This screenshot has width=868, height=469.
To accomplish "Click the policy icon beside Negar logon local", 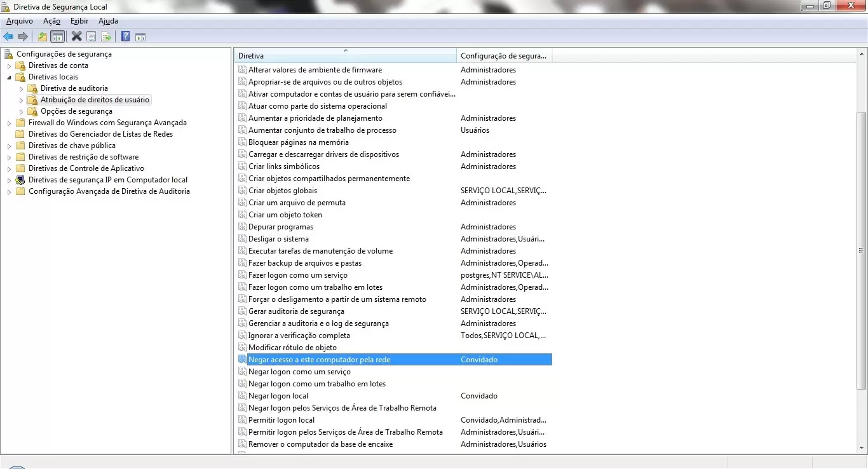I will click(242, 396).
